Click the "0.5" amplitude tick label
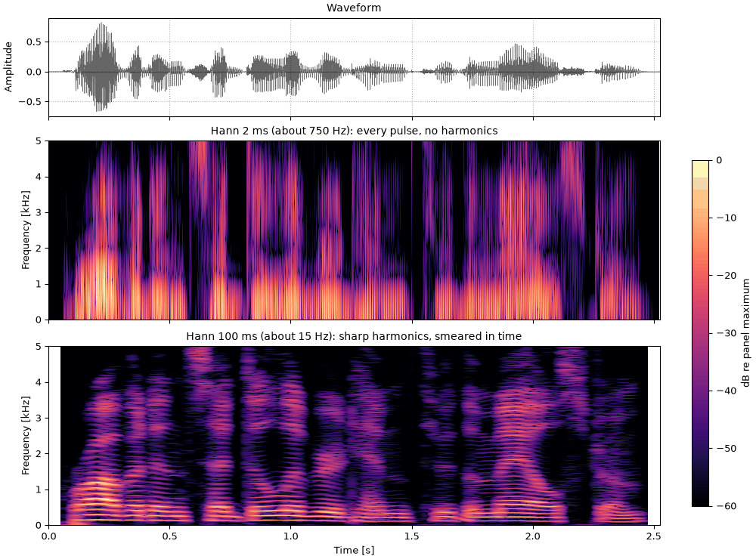Image resolution: width=756 pixels, height=559 pixels. tap(34, 42)
